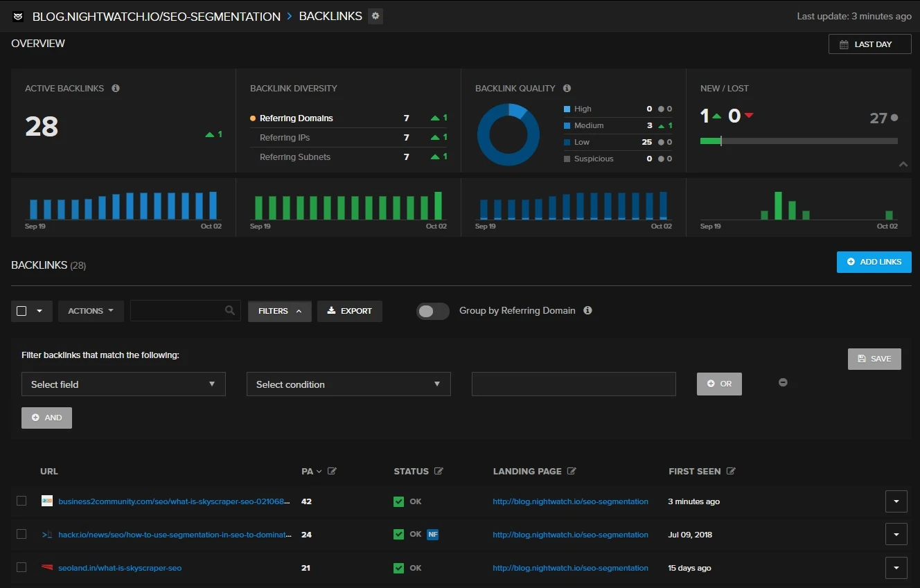Click the filter value input field
Screen dimensions: 920x588
point(574,384)
